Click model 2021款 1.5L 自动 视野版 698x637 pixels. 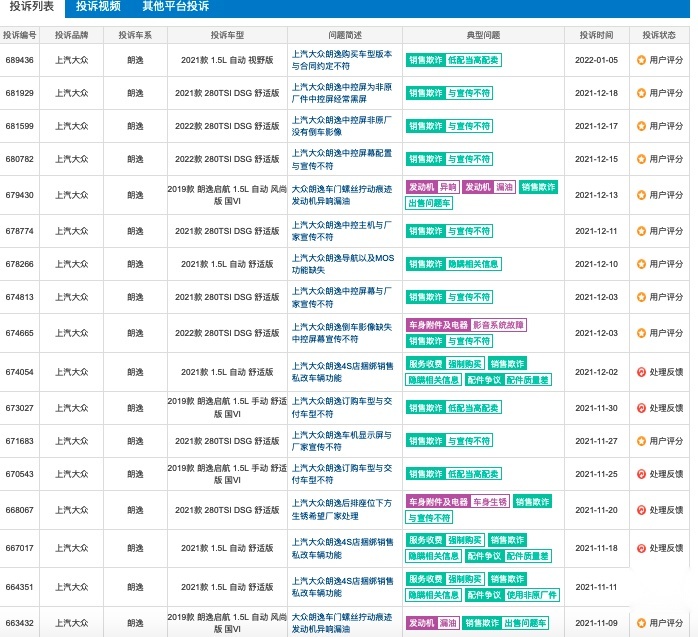227,60
